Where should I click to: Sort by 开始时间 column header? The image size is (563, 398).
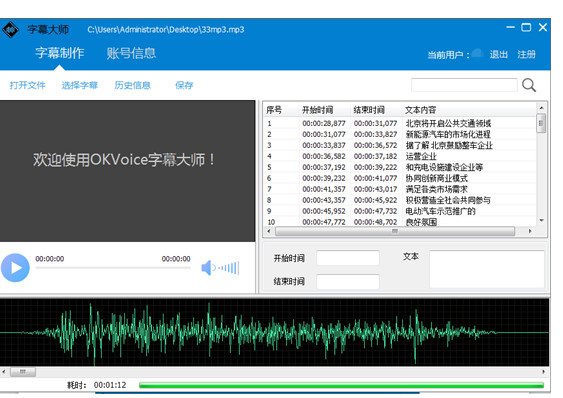click(325, 110)
